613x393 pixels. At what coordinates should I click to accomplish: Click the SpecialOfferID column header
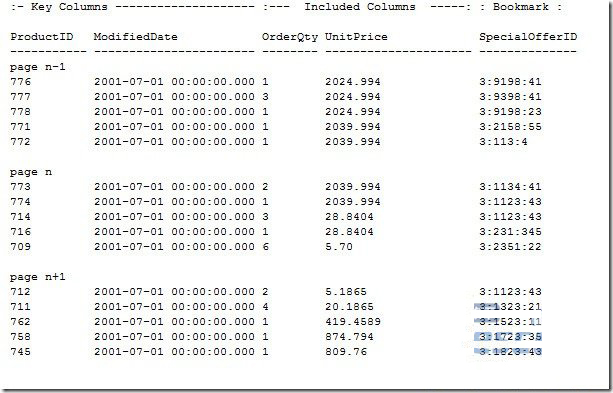tap(528, 37)
